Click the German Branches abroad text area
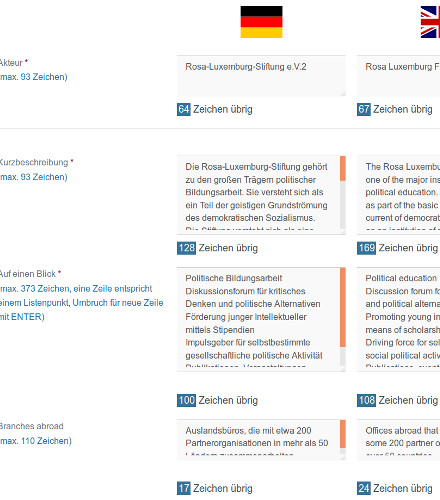The width and height of the screenshot is (440, 500). tap(258, 440)
